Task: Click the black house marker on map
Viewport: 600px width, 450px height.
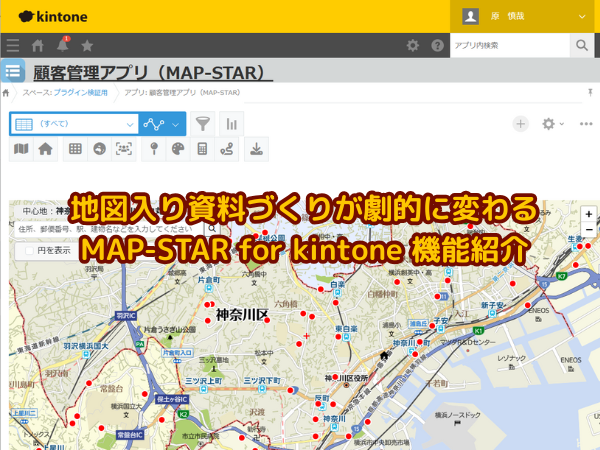Action: pos(384,355)
